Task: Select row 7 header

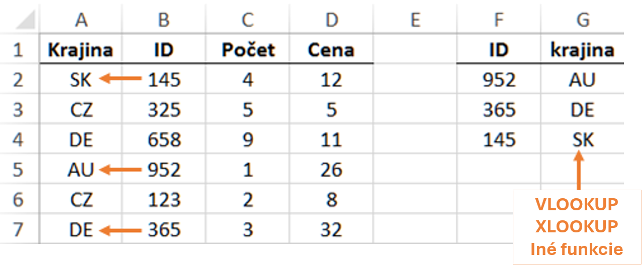Action: point(18,230)
